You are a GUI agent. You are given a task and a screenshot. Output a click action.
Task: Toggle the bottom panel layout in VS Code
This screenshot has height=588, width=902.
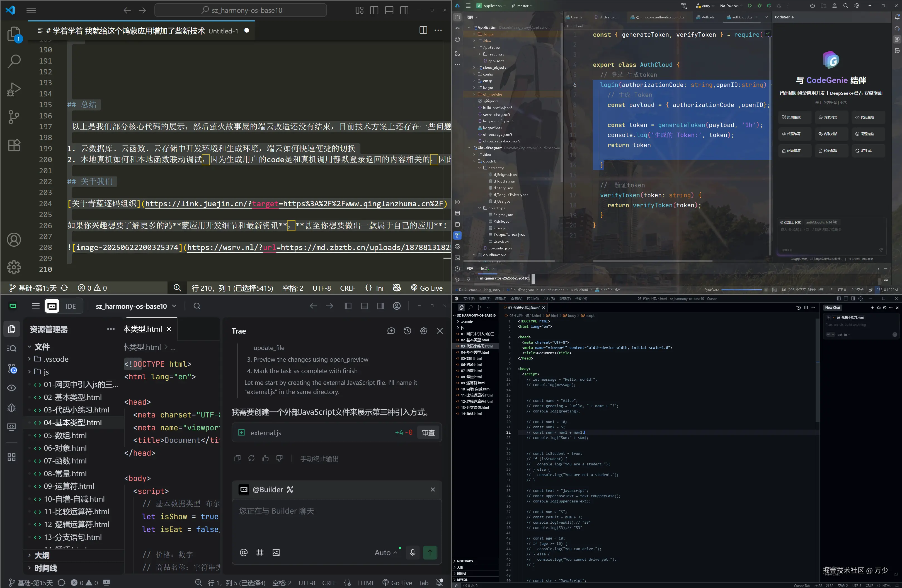click(x=389, y=10)
